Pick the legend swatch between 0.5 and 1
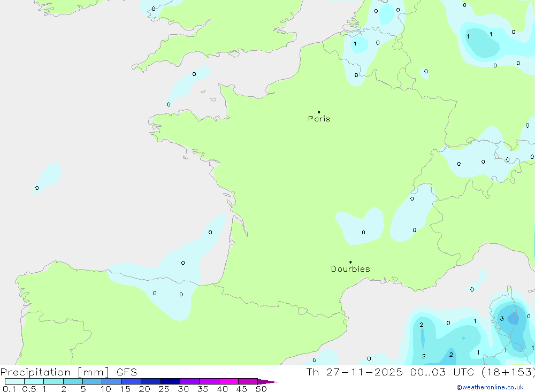The image size is (535, 392). pyautogui.click(x=34, y=381)
